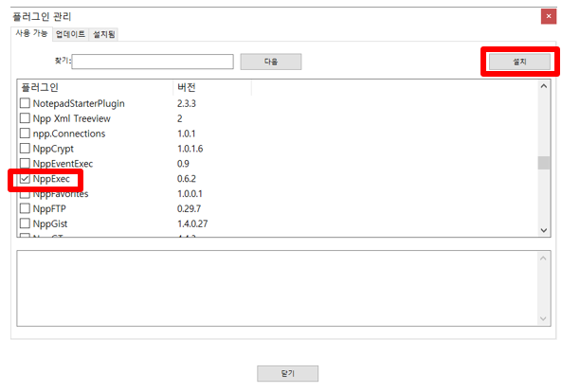Check the NotepadStarterPlugin checkbox
Viewport: 580px width, 392px height.
pos(25,103)
